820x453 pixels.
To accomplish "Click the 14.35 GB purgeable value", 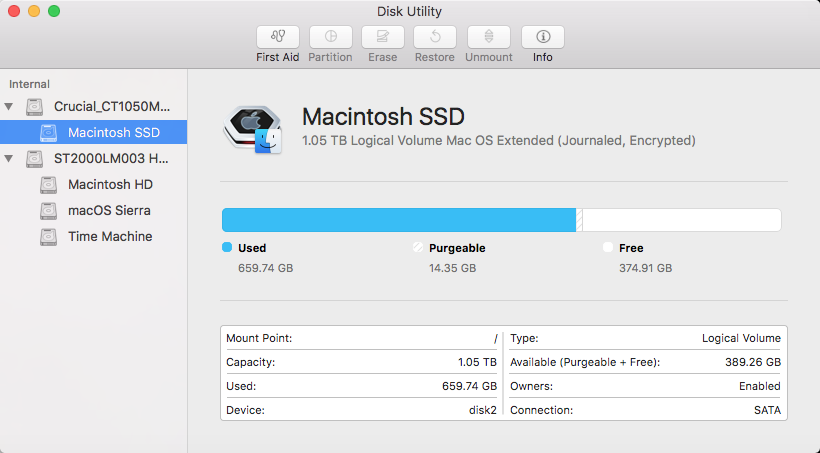I will pyautogui.click(x=452, y=268).
